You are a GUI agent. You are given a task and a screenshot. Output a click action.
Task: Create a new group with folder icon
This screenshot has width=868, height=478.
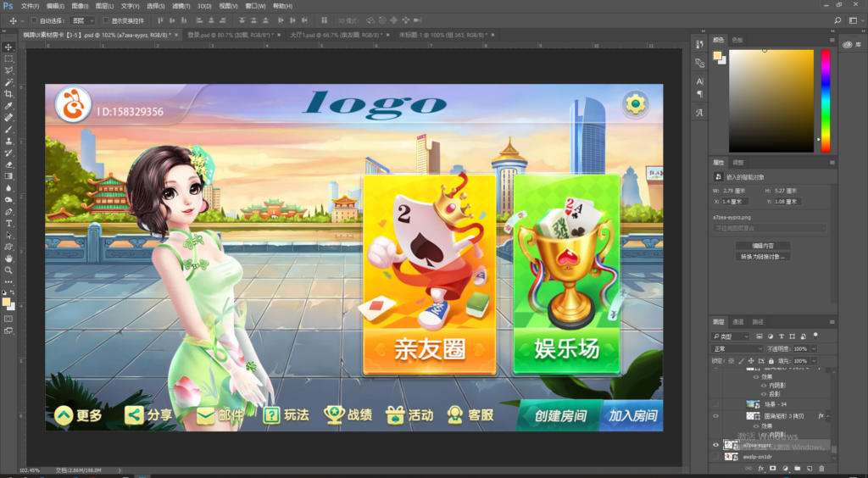(798, 468)
